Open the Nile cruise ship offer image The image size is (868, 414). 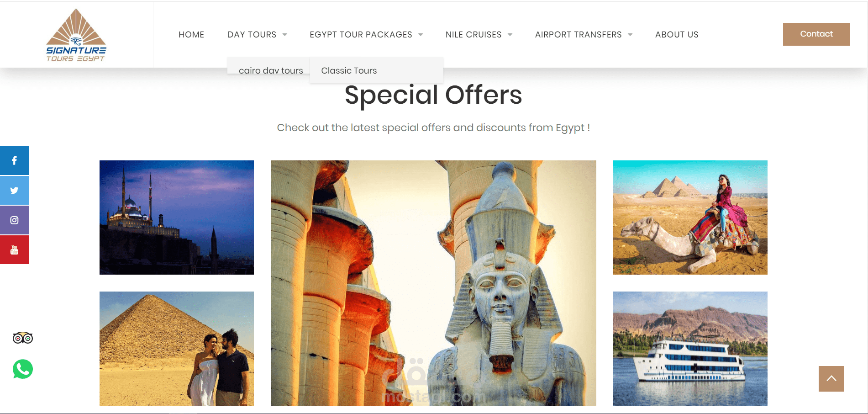690,349
